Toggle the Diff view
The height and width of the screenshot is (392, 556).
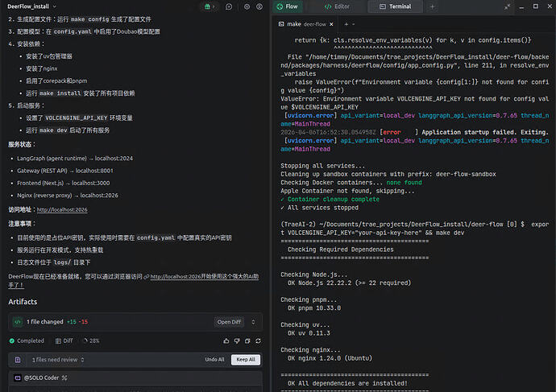tap(63, 340)
